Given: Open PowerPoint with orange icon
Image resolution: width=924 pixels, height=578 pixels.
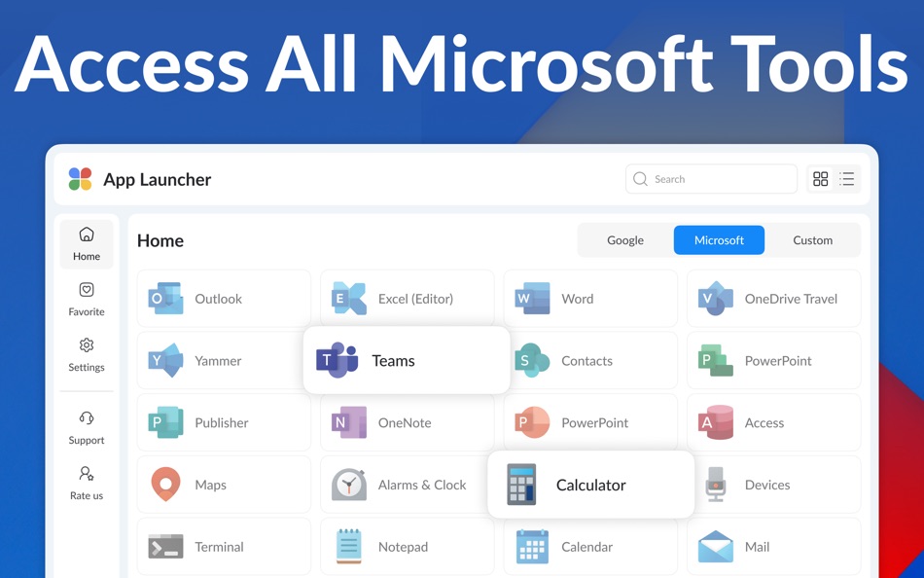Looking at the screenshot, I should (x=590, y=422).
